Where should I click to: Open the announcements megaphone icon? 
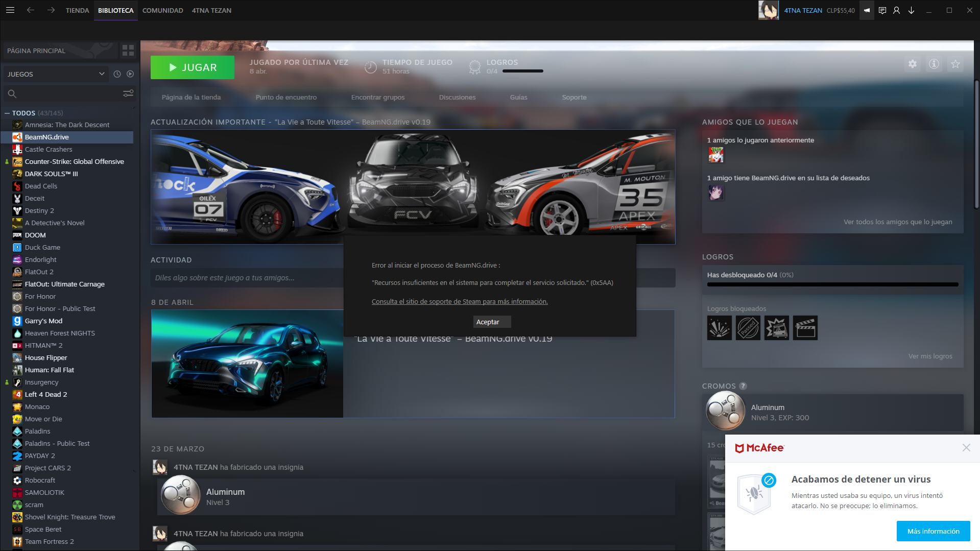coord(867,10)
